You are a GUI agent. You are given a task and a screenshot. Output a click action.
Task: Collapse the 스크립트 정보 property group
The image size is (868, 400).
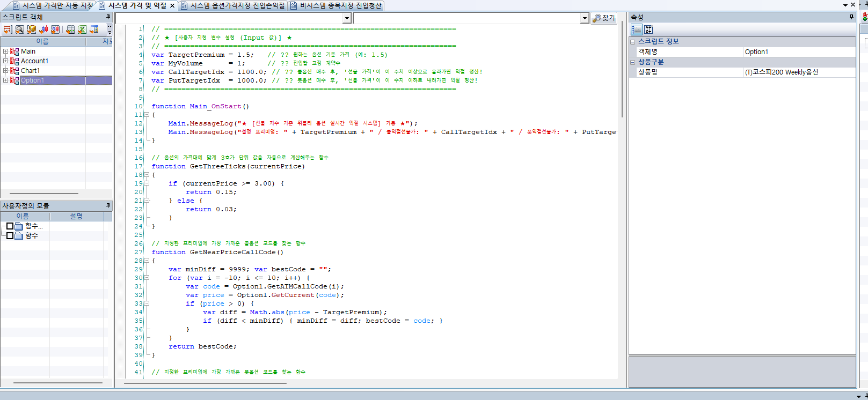pos(633,41)
